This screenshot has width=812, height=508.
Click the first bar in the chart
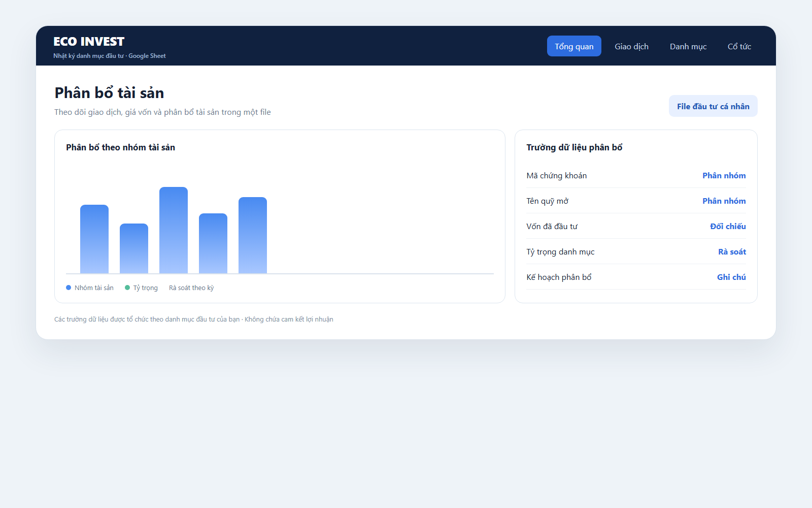tap(94, 239)
